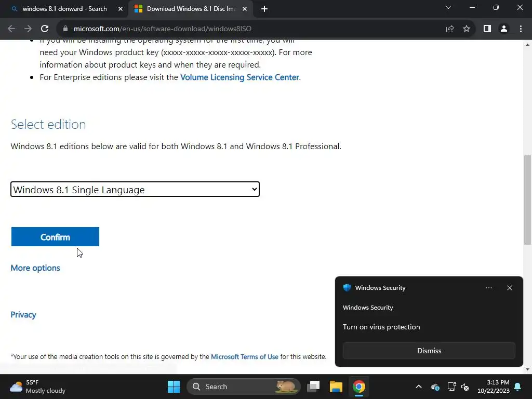Open File Explorer from the taskbar
532x399 pixels.
[x=336, y=387]
